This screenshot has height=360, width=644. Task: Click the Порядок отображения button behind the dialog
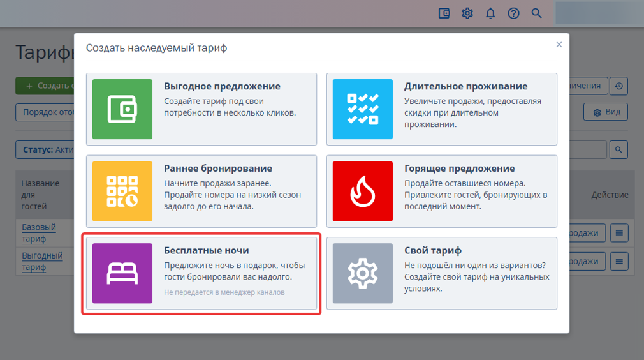pyautogui.click(x=45, y=112)
